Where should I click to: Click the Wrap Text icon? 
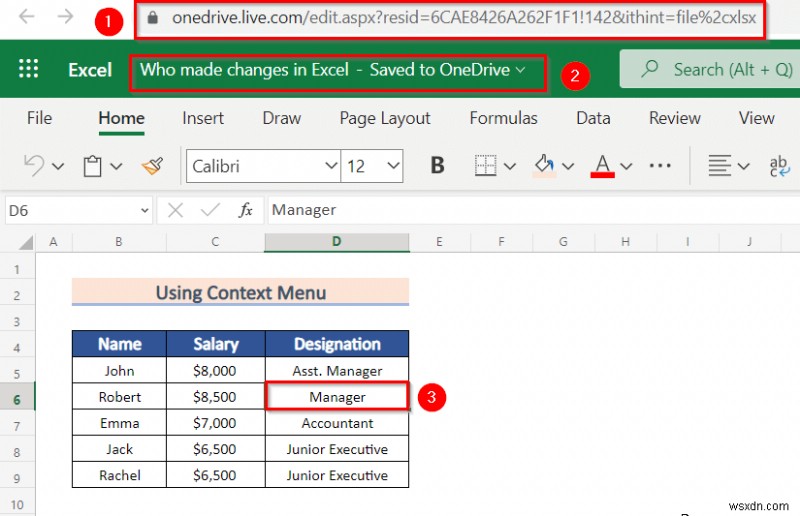779,166
